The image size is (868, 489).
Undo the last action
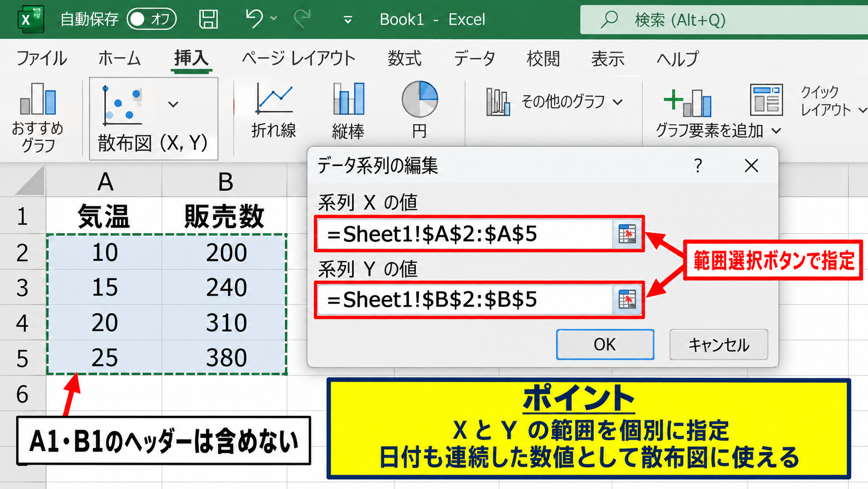click(254, 19)
